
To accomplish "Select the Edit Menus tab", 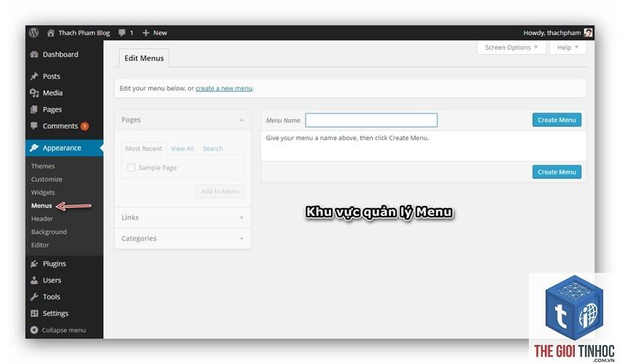I will 144,58.
